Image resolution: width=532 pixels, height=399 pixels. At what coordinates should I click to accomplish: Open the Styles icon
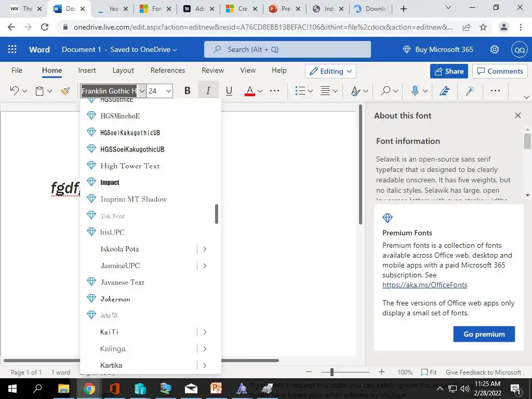[x=355, y=91]
